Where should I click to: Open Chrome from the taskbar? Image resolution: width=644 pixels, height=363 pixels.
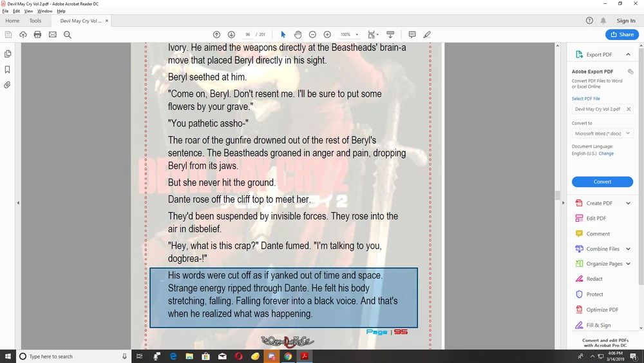[288, 356]
